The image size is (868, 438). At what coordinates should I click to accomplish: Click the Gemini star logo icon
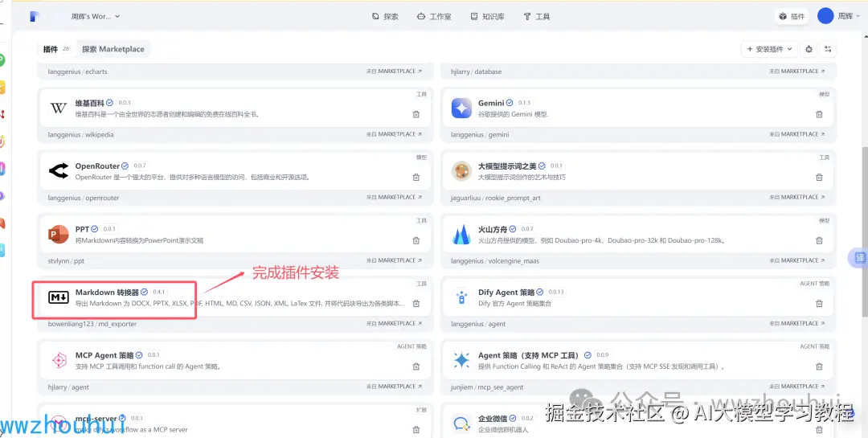461,108
